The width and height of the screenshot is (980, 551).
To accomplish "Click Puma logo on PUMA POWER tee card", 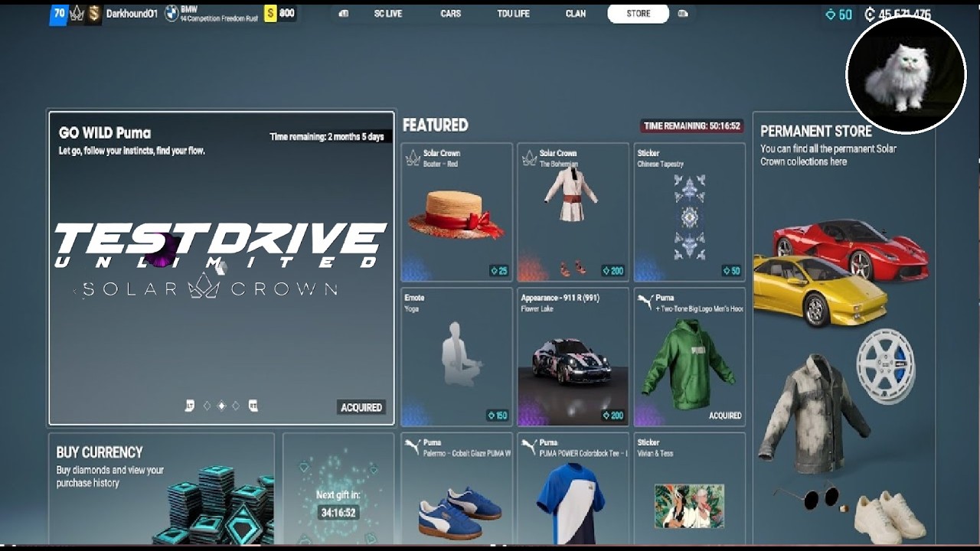I will pos(528,447).
